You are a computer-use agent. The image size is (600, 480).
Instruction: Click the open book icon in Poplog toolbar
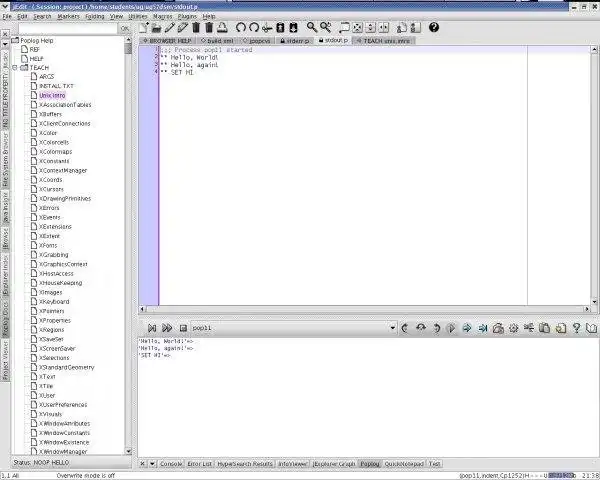(x=592, y=328)
